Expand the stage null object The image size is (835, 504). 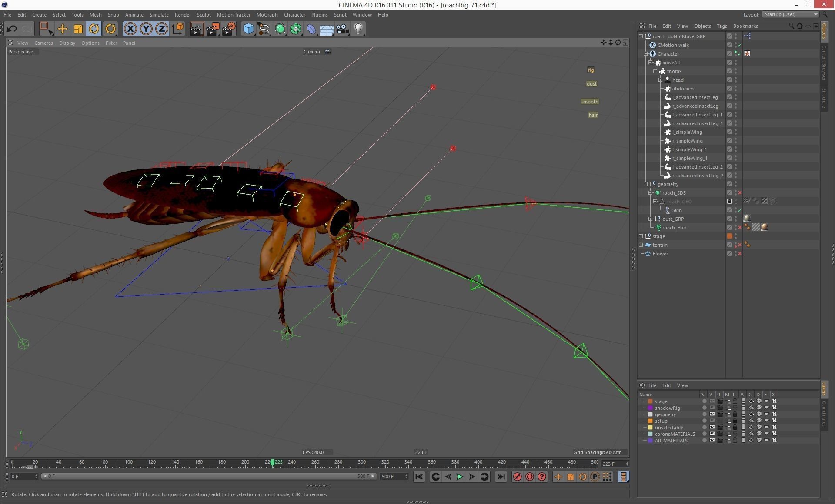(x=641, y=236)
